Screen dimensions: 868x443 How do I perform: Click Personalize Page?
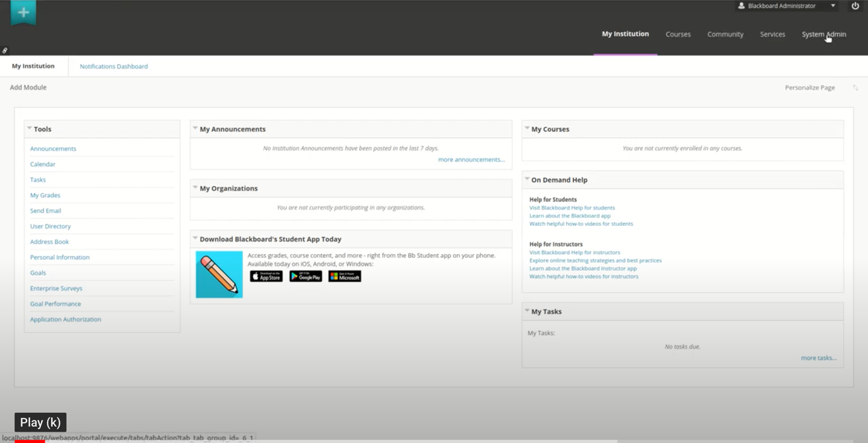tap(810, 87)
